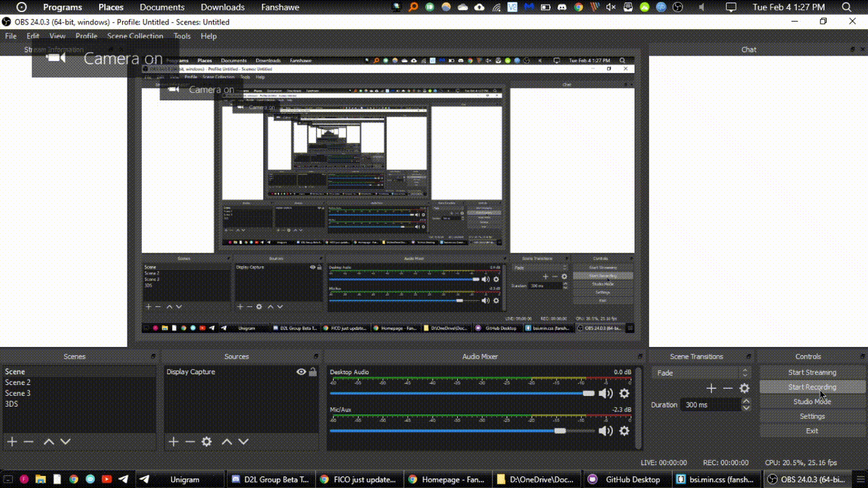Image resolution: width=868 pixels, height=488 pixels.
Task: Mute the Desktop Audio channel
Action: [x=606, y=393]
